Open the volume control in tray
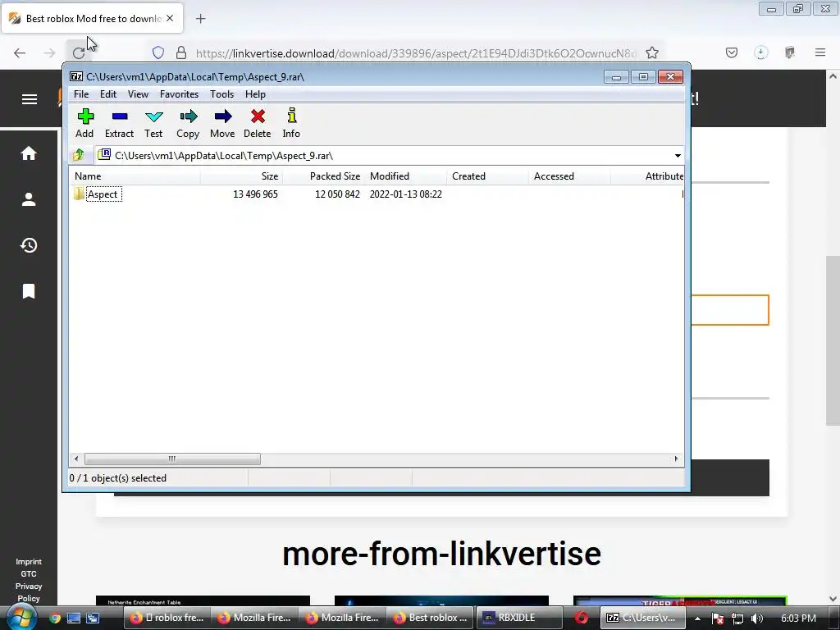The width and height of the screenshot is (840, 630). coord(757,619)
